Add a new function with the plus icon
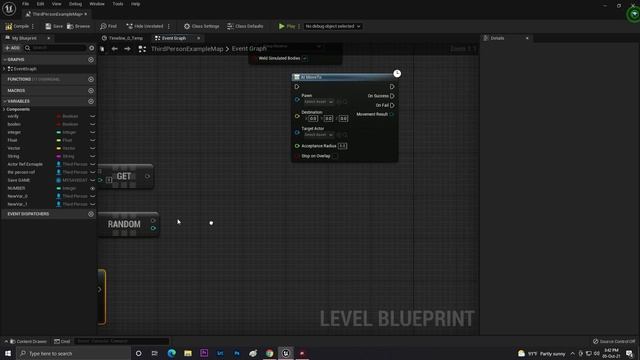The height and width of the screenshot is (360, 640). (x=91, y=79)
